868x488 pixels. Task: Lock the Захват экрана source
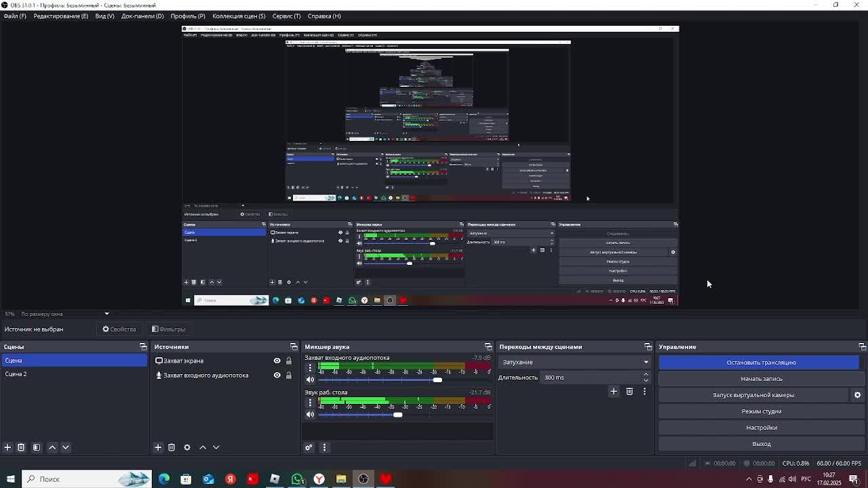288,361
